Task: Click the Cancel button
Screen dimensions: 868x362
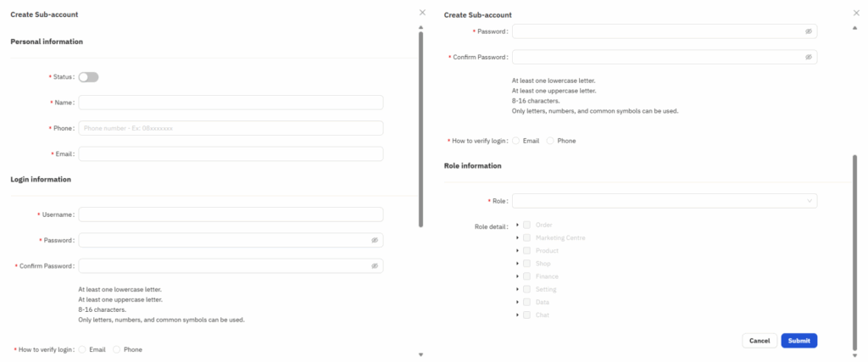Action: tap(759, 341)
